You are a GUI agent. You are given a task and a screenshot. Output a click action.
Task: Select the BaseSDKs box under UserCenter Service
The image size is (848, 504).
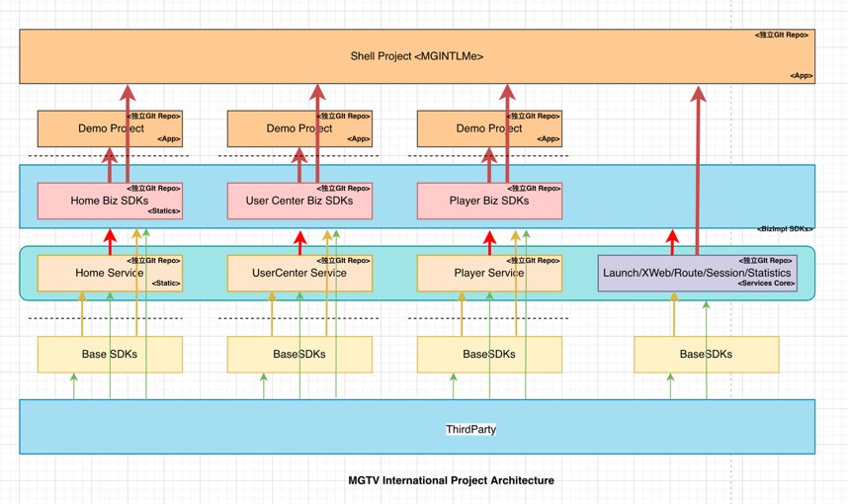click(x=299, y=354)
